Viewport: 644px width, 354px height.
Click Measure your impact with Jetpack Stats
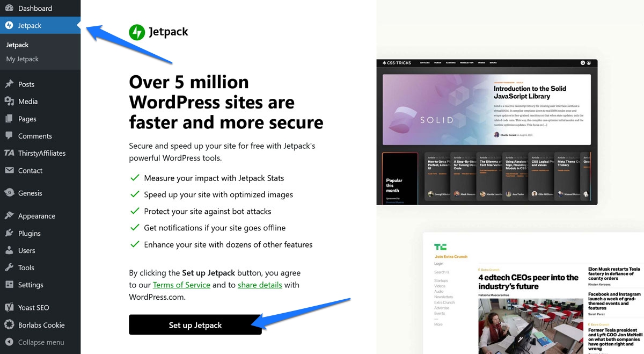coord(214,178)
